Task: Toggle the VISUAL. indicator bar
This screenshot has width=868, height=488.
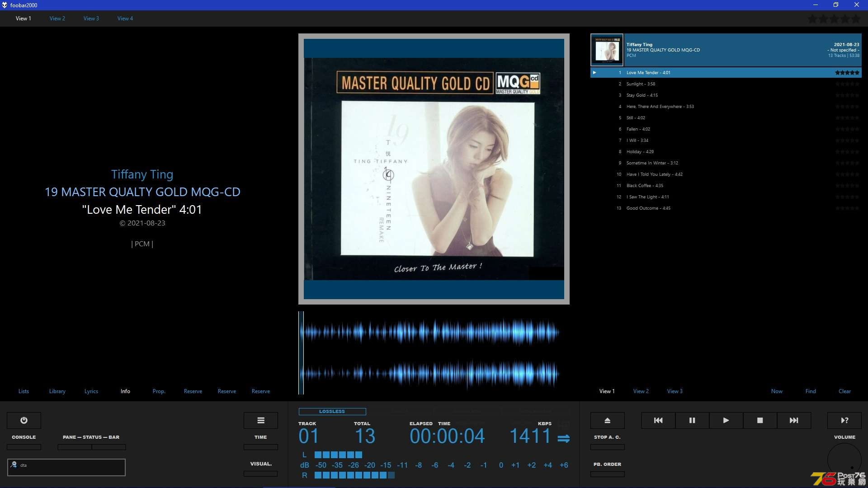Action: (261, 474)
